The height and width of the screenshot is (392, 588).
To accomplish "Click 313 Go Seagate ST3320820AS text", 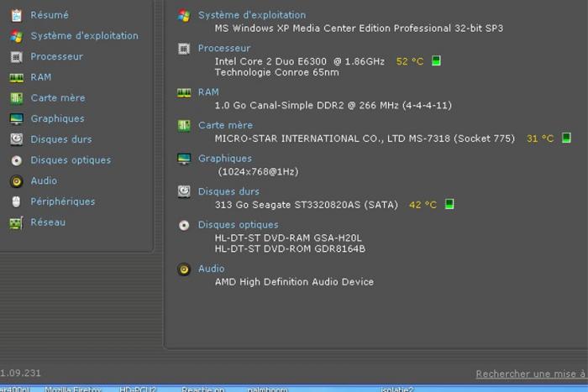I will click(x=306, y=205).
